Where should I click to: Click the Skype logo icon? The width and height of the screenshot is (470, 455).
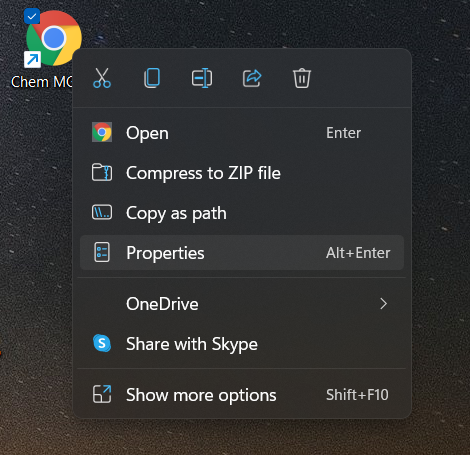coord(102,343)
